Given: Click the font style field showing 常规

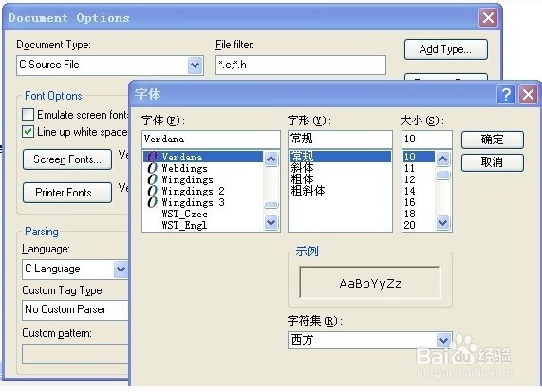Looking at the screenshot, I should click(340, 139).
